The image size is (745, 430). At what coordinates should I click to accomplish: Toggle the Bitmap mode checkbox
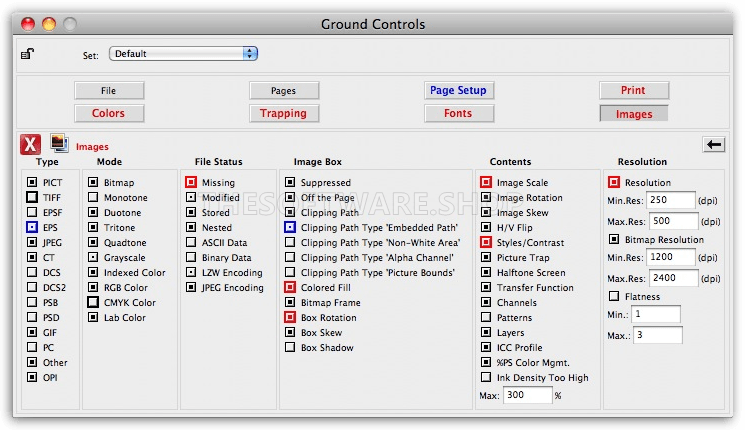coord(93,182)
